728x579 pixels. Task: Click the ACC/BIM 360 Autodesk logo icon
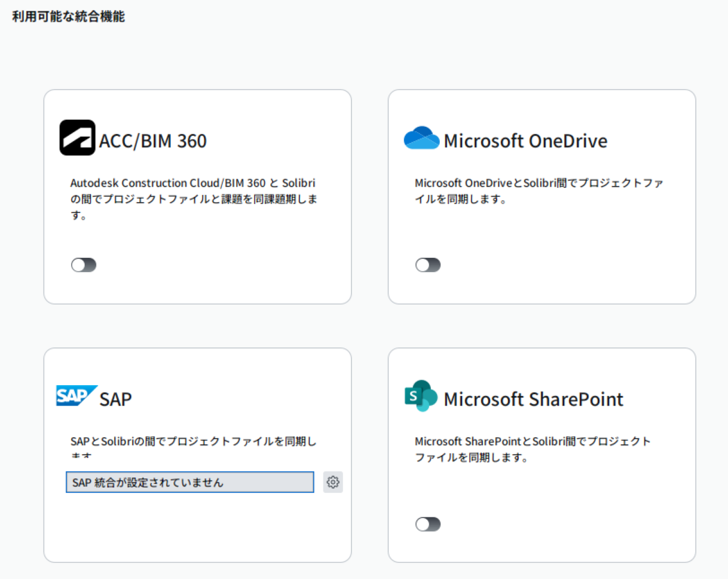pos(78,138)
